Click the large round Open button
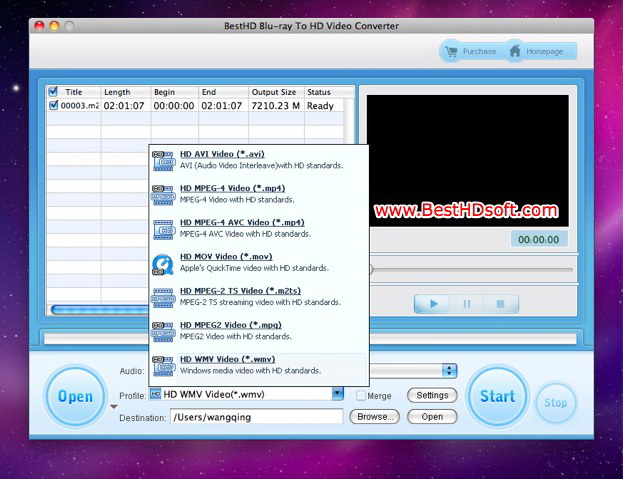The width and height of the screenshot is (623, 479). [x=75, y=396]
